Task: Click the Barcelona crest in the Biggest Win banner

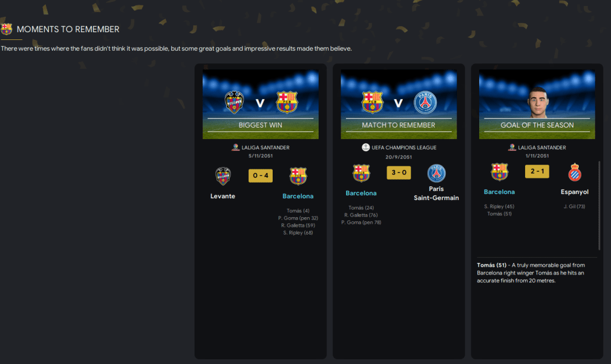Action: coord(287,102)
